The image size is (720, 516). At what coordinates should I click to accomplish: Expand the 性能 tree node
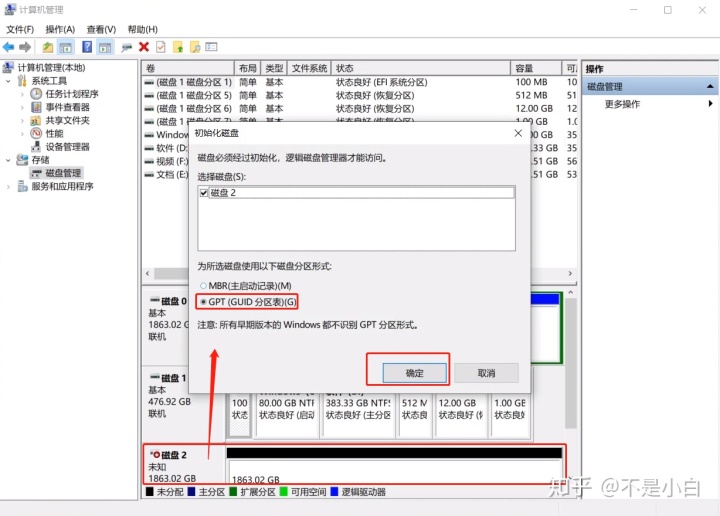pos(22,134)
